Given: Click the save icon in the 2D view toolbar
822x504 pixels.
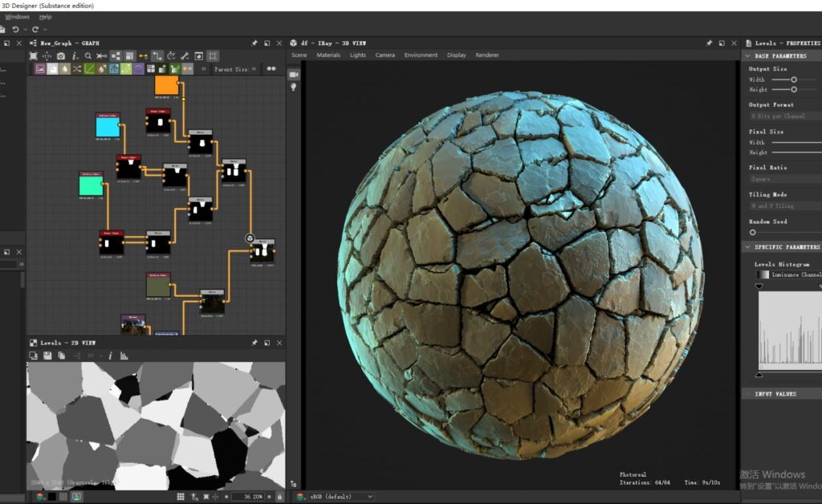Looking at the screenshot, I should tap(47, 354).
